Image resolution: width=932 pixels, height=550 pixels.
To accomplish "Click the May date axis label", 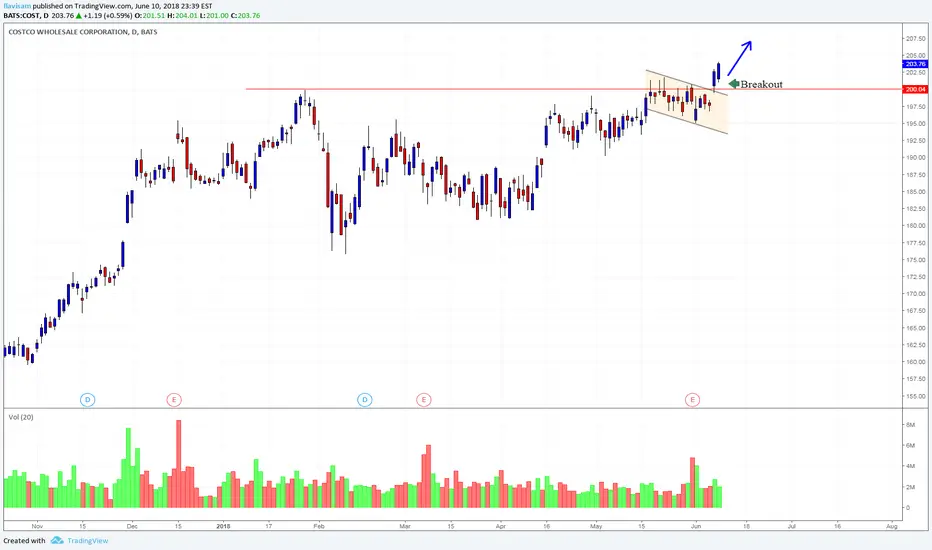I will (x=596, y=526).
